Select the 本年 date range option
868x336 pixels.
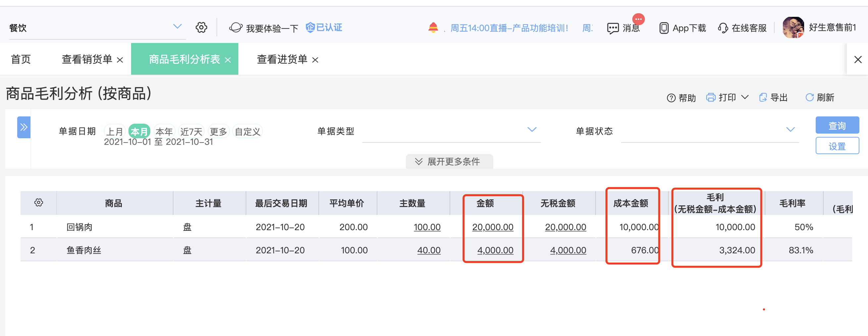pos(164,131)
